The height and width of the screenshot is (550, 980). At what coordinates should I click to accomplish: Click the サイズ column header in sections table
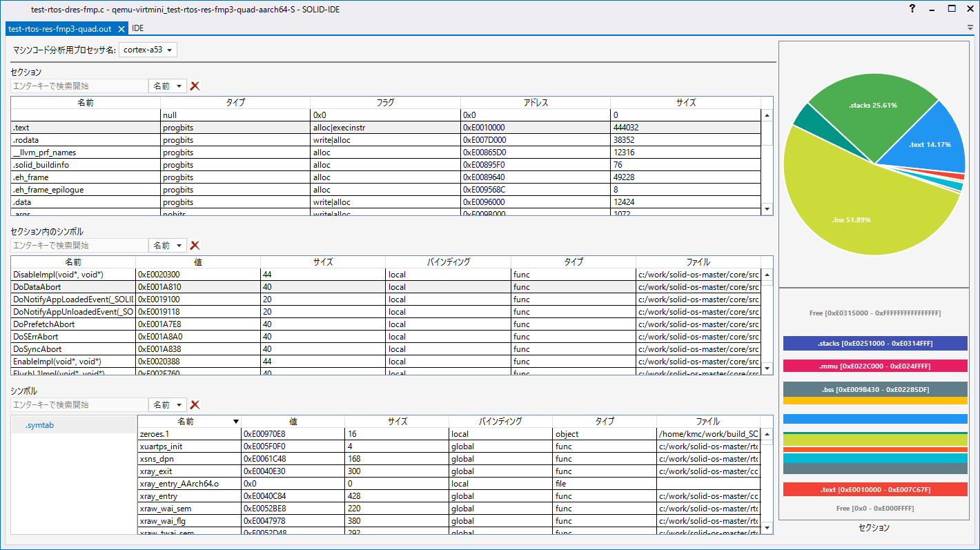[685, 103]
